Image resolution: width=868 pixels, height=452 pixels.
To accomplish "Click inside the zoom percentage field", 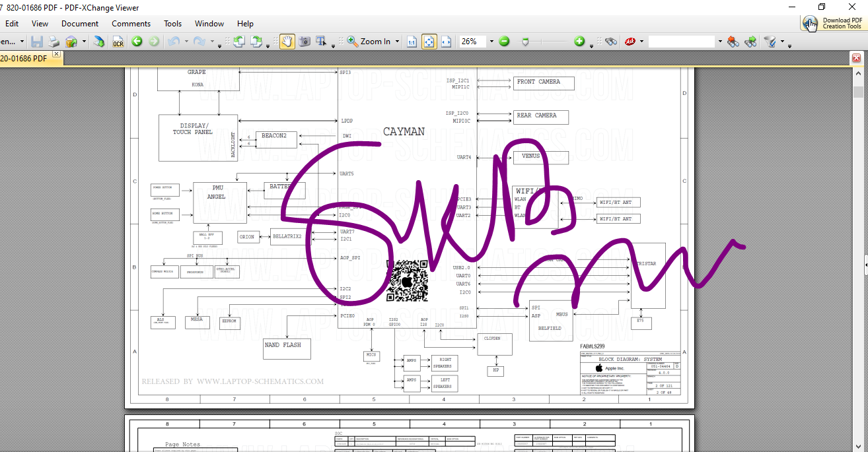I will (x=473, y=42).
